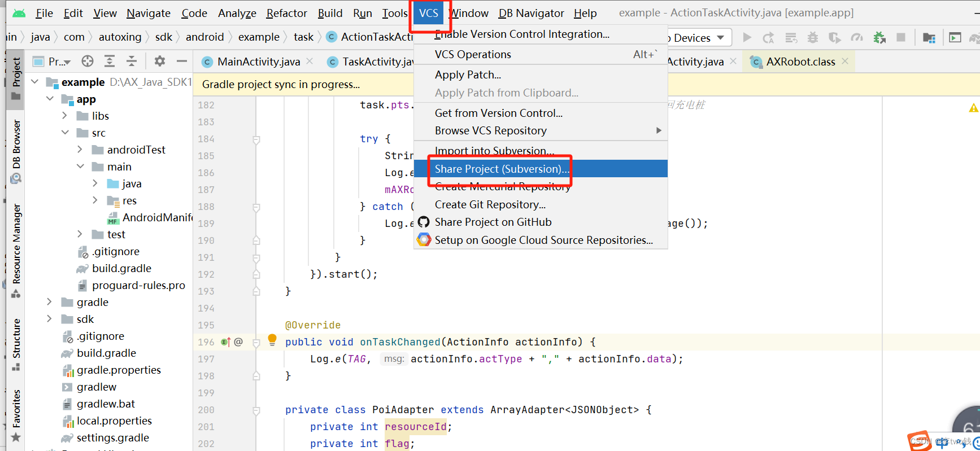Open the DB Navigator menu
The width and height of the screenshot is (980, 451).
point(531,13)
